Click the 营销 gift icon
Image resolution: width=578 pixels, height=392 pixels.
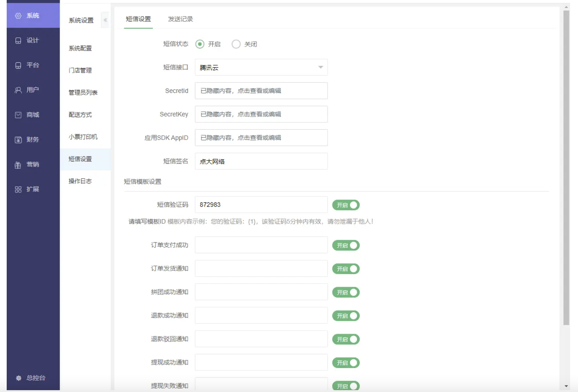click(x=18, y=165)
